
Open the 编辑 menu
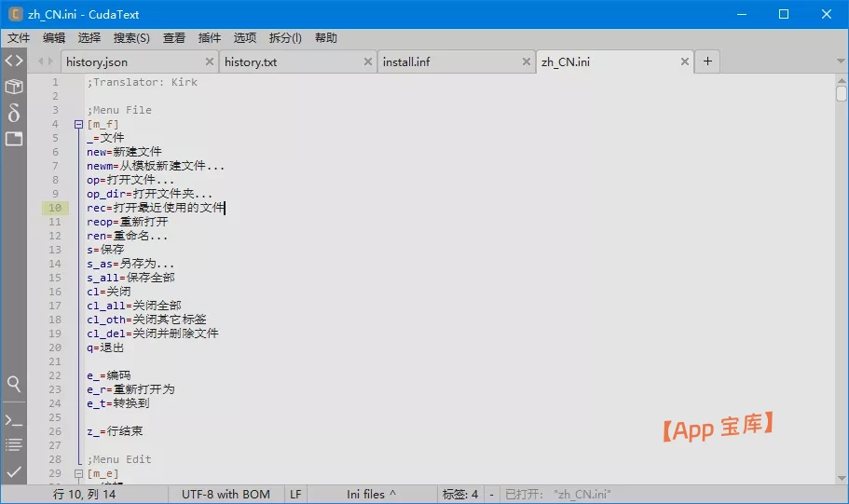coord(54,38)
